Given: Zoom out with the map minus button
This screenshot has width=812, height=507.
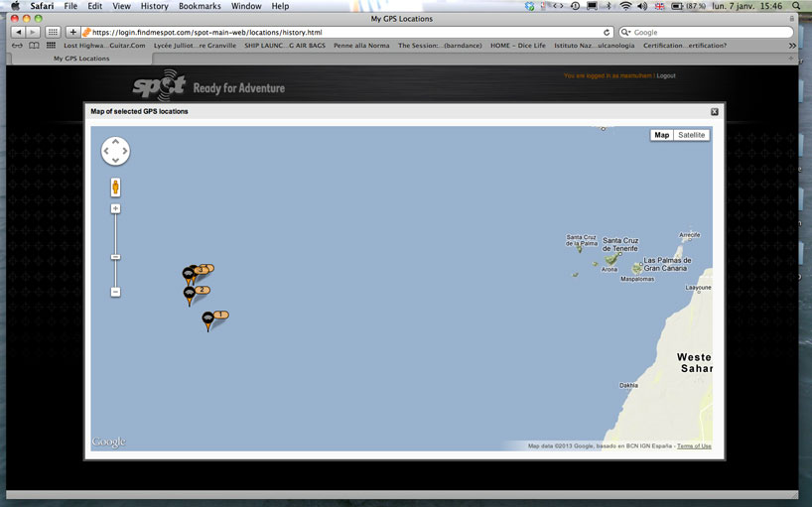Looking at the screenshot, I should click(x=115, y=292).
